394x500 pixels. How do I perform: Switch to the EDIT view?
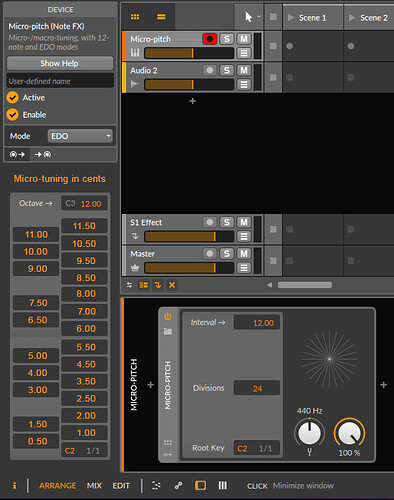coord(121,486)
